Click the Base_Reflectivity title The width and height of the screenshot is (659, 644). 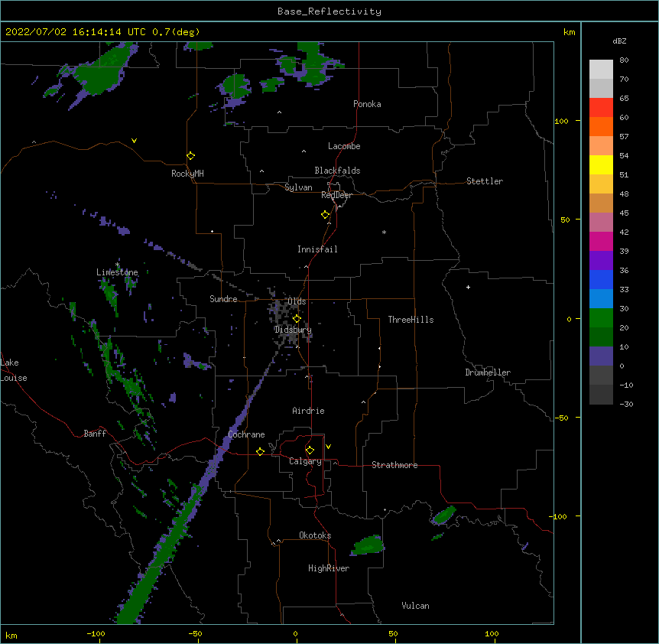click(x=329, y=11)
